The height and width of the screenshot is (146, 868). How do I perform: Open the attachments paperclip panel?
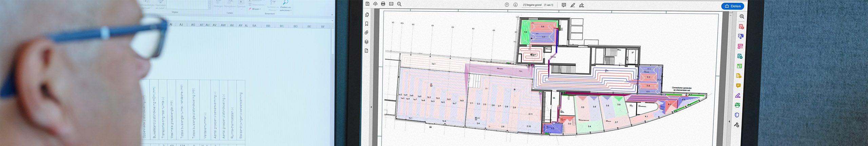click(367, 32)
